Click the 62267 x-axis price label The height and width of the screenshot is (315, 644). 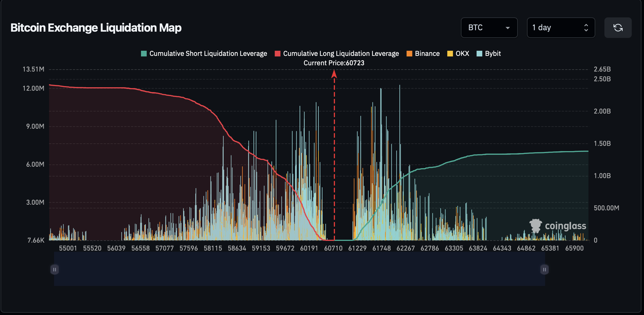point(406,248)
